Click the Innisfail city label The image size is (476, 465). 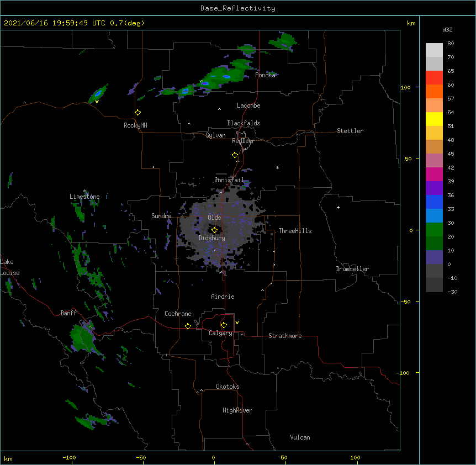click(229, 180)
